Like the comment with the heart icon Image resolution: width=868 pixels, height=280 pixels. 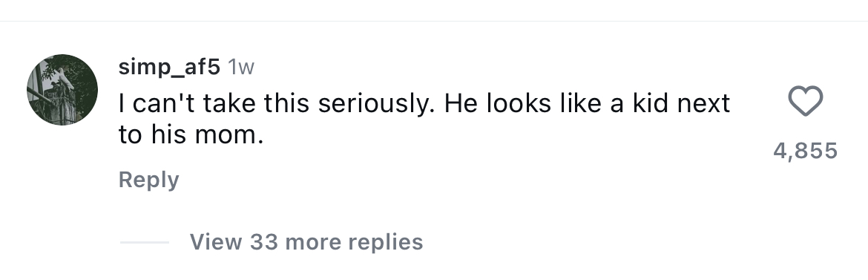805,102
